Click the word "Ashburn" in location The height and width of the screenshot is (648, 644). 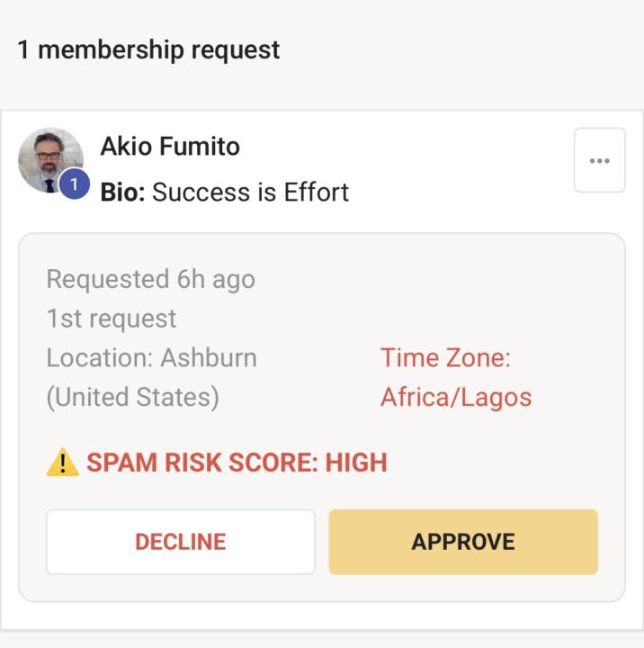pos(209,358)
